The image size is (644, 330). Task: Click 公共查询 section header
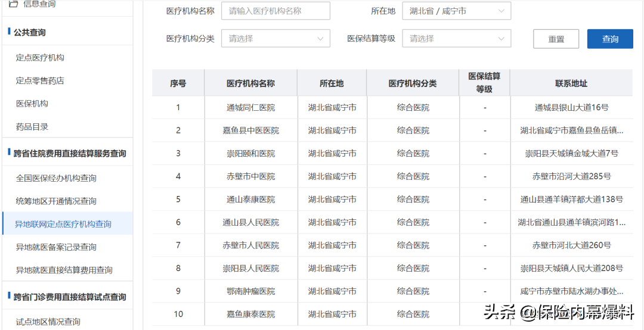30,32
